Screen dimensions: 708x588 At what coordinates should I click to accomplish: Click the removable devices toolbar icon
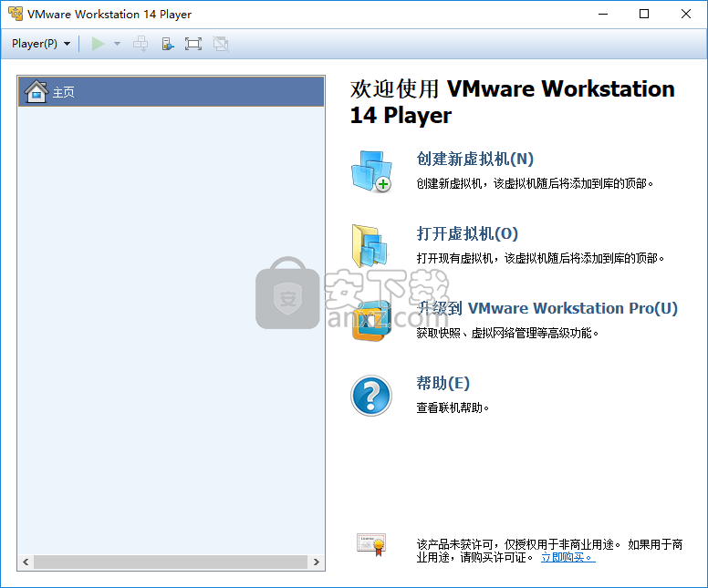click(x=168, y=44)
